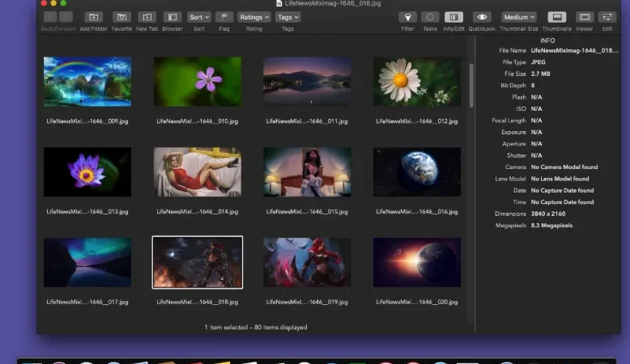The height and width of the screenshot is (364, 630).
Task: Open the Edit sliders icon
Action: 607,17
